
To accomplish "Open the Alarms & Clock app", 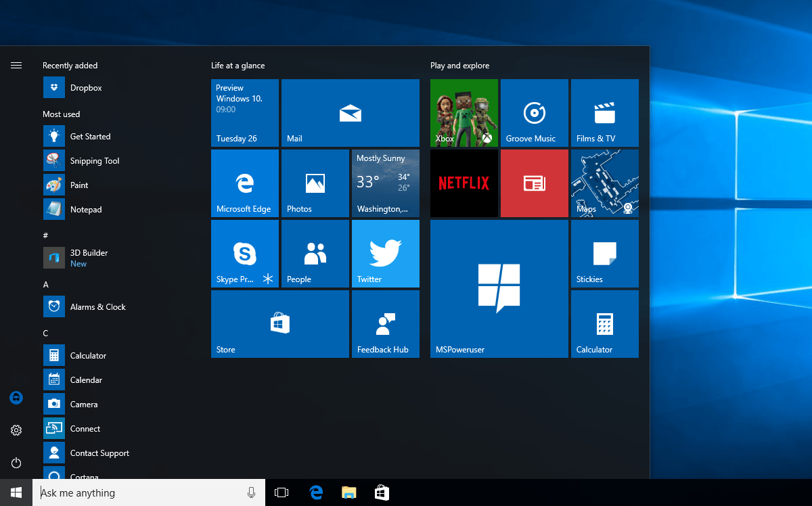I will coord(97,306).
